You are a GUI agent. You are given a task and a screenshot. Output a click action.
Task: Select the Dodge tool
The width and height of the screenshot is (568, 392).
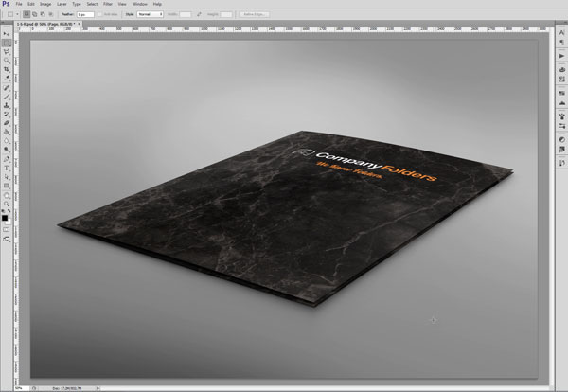pyautogui.click(x=7, y=150)
